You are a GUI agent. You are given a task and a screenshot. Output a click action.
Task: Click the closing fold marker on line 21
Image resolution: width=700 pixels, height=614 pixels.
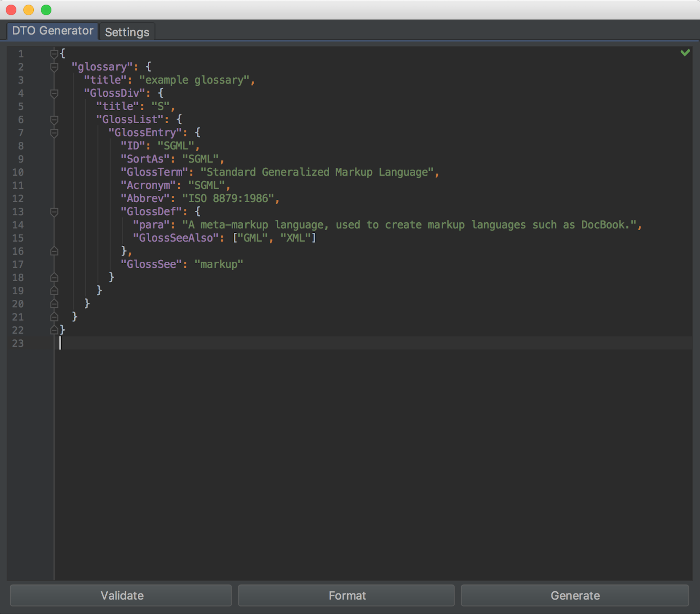click(x=54, y=317)
